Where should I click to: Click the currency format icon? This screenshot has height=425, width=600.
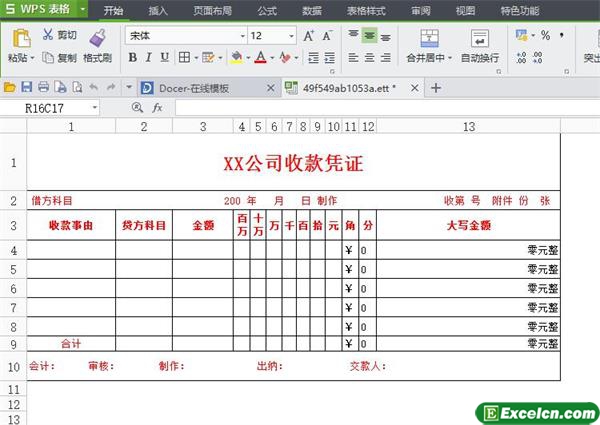[521, 35]
